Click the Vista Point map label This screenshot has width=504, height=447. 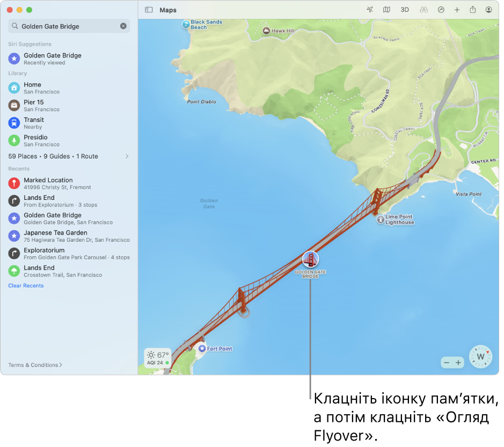pos(469,194)
